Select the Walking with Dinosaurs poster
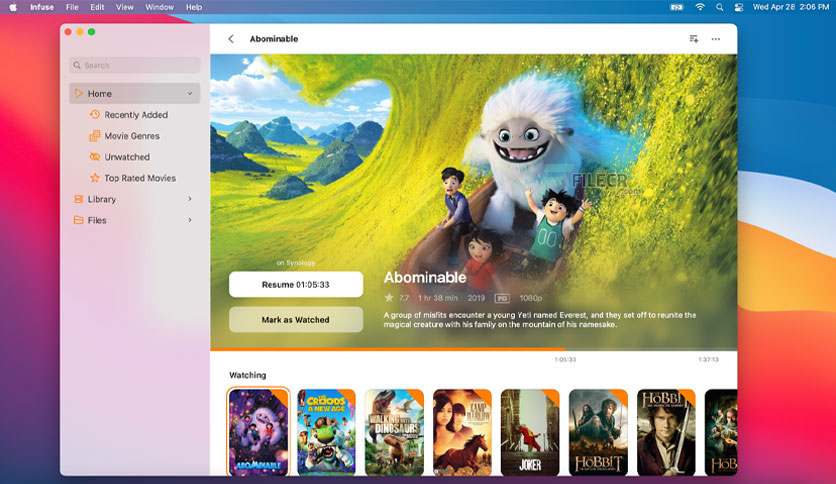The image size is (836, 484). [394, 432]
